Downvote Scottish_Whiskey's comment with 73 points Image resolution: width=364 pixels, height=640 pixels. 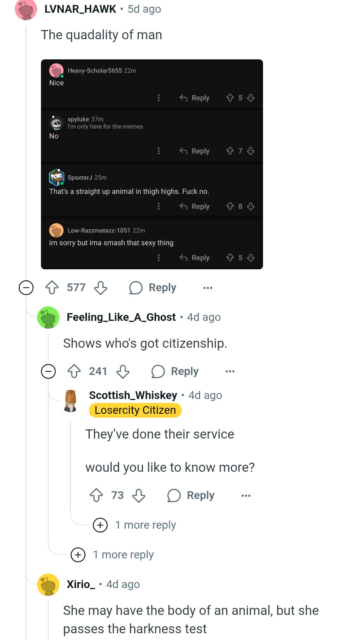pos(139,495)
